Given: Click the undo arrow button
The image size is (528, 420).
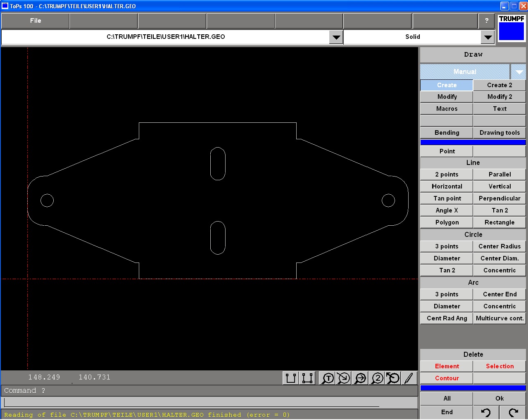Looking at the screenshot, I should click(x=486, y=412).
